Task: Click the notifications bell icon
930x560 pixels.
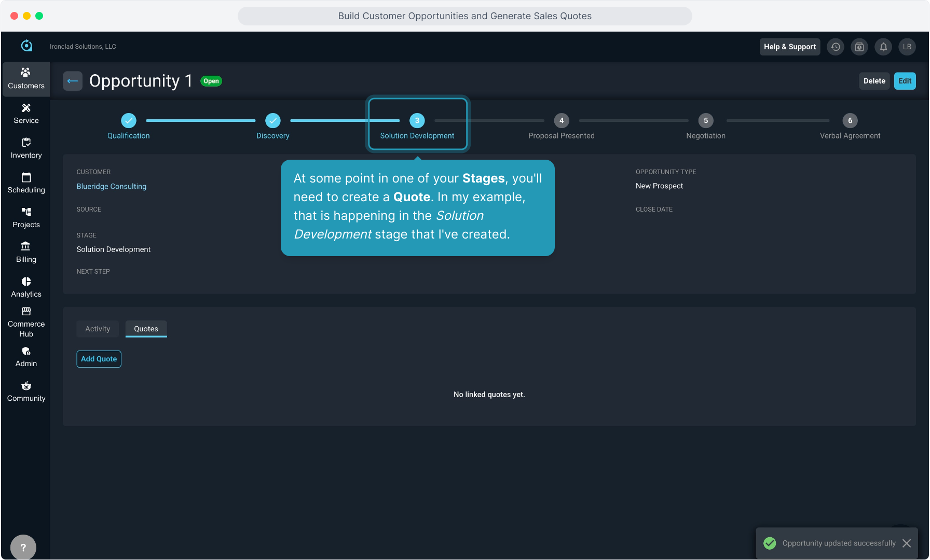Action: point(883,47)
